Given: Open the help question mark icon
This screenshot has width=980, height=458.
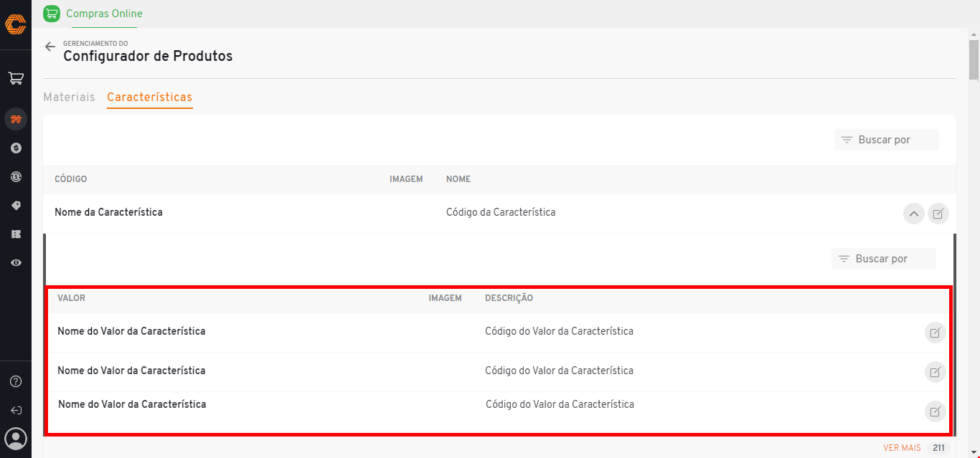Looking at the screenshot, I should click(x=16, y=381).
